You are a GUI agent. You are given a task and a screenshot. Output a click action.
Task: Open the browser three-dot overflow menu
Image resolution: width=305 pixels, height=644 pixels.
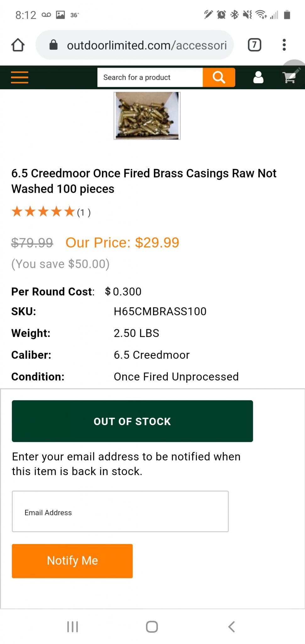coord(284,45)
